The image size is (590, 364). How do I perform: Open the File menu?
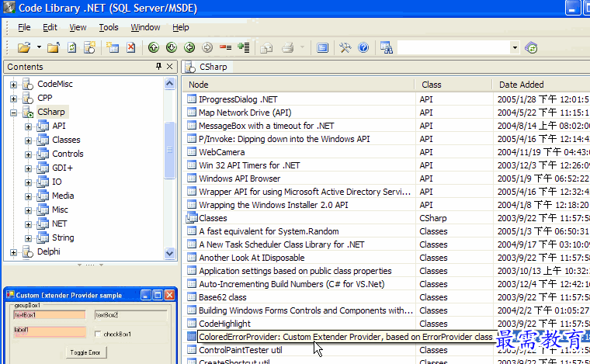pos(24,27)
